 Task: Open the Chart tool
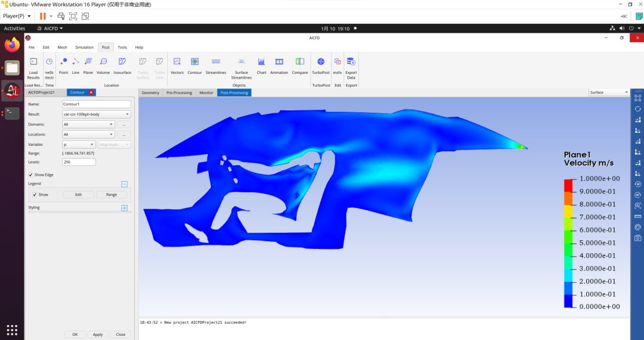tap(262, 62)
